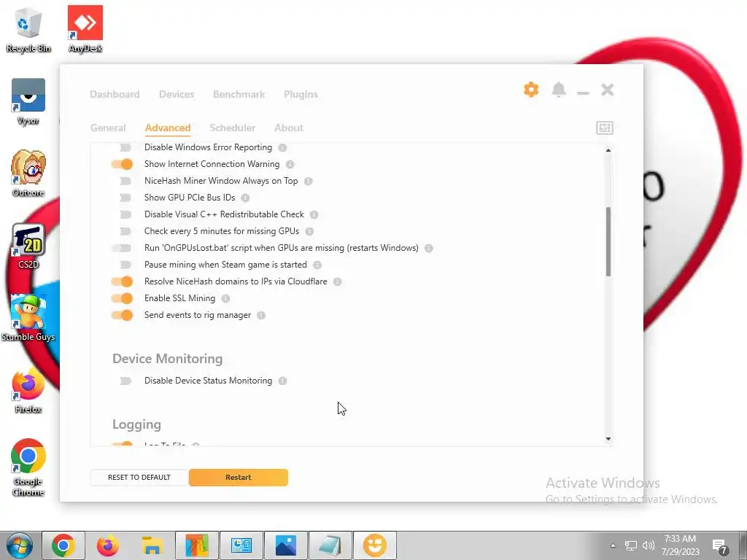
Task: Open Google Chrome desktop shortcut
Action: (28, 467)
